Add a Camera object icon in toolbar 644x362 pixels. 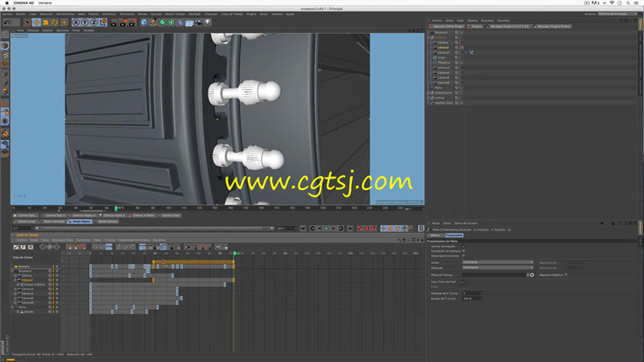[198, 23]
